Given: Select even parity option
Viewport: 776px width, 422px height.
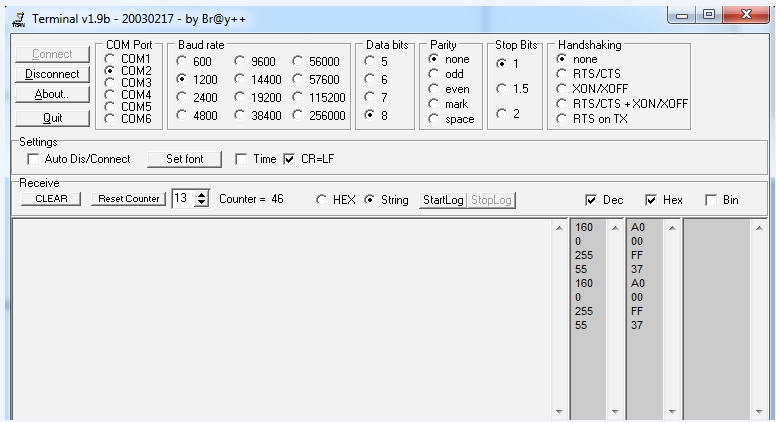Looking at the screenshot, I should coord(433,89).
